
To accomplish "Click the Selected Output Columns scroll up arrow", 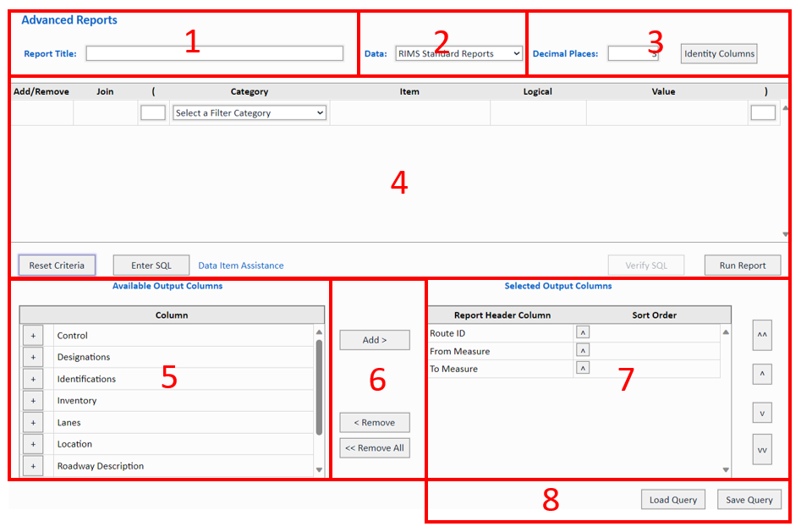I will point(726,332).
